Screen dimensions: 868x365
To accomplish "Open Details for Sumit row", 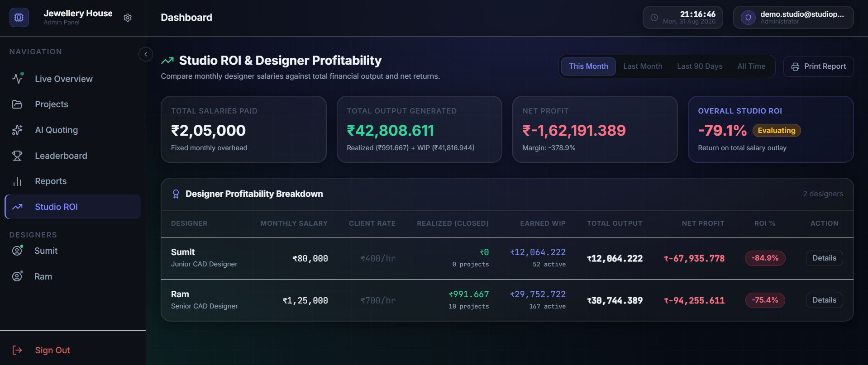I will [824, 258].
